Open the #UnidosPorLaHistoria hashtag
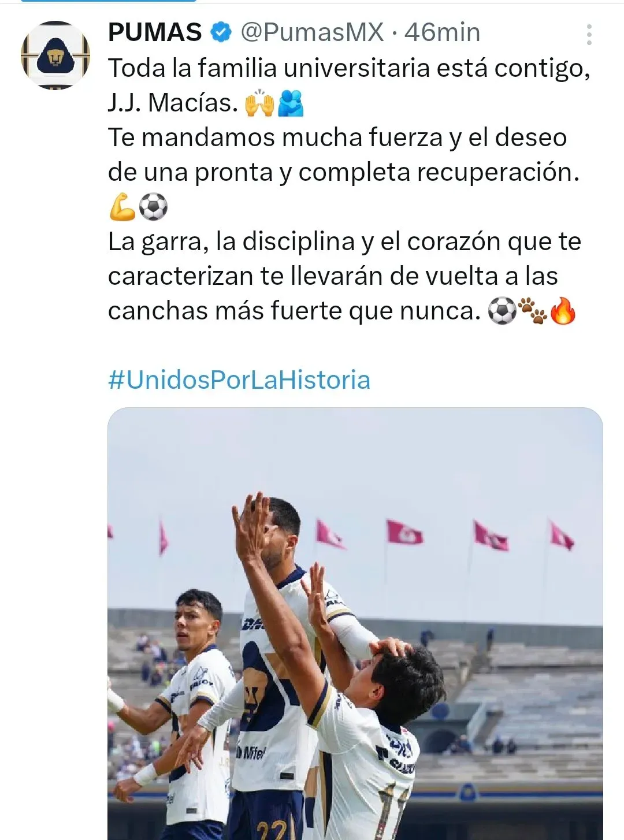The image size is (624, 840). [x=239, y=380]
